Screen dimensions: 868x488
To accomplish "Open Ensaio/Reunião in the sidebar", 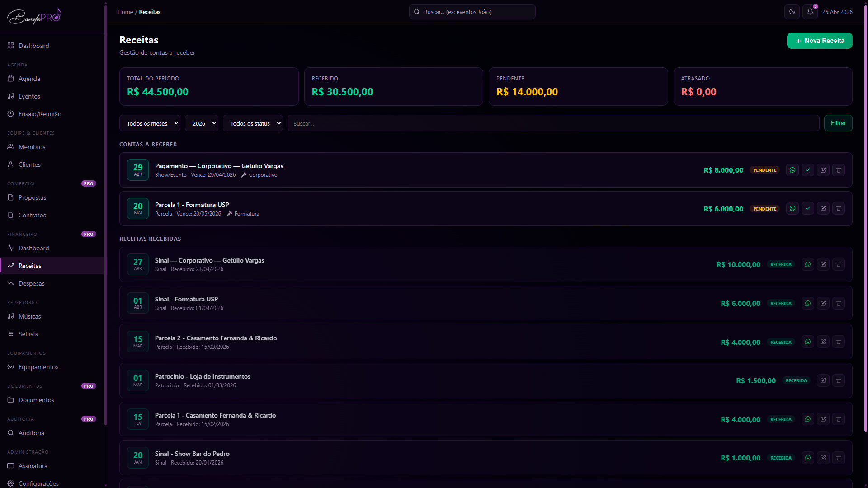I will [52, 114].
